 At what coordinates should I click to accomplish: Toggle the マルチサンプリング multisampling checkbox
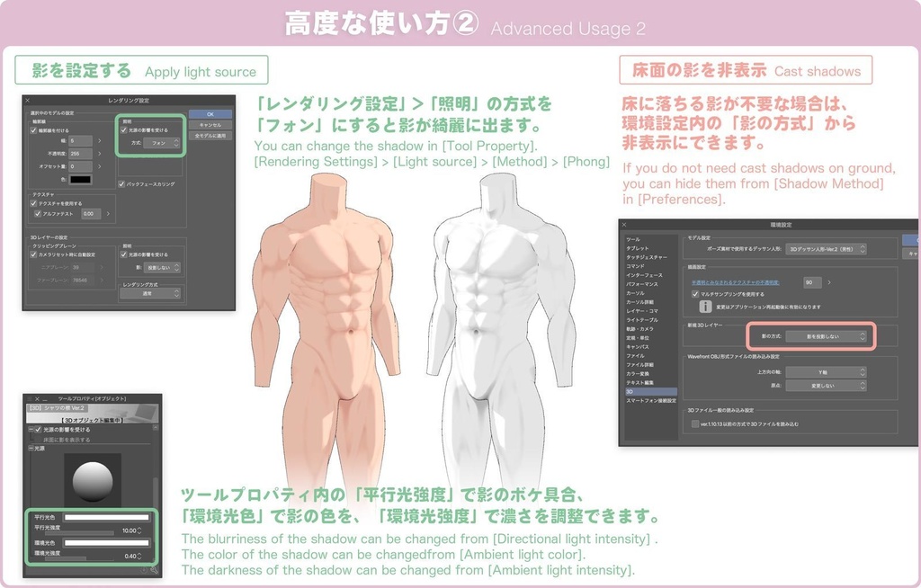click(x=694, y=294)
